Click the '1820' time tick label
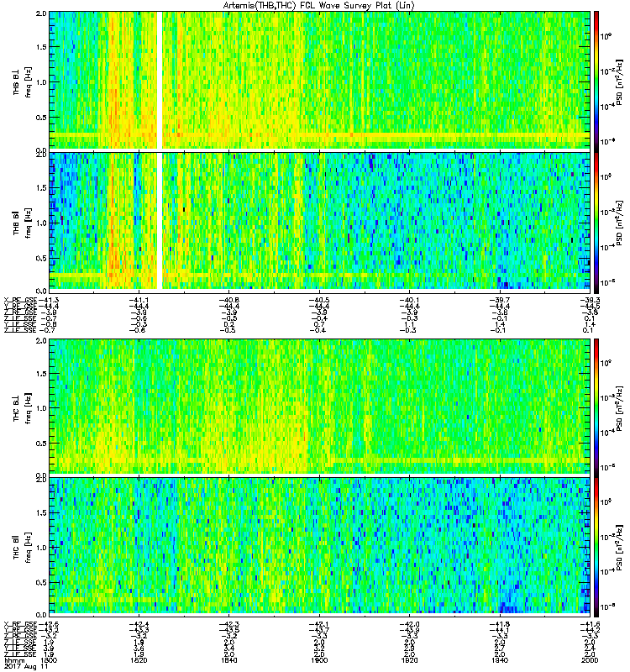 (139, 660)
